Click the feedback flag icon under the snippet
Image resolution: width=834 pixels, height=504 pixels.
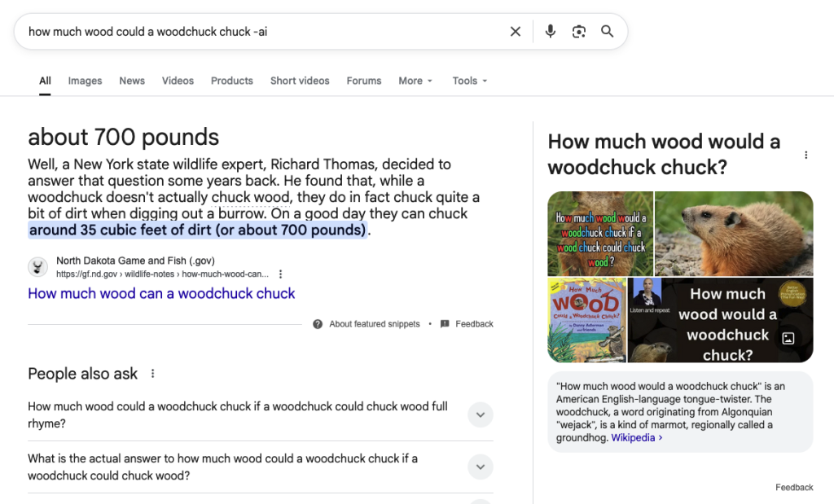coord(445,324)
